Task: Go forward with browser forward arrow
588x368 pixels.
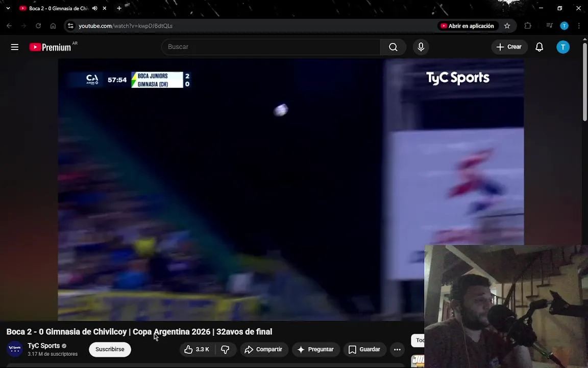Action: coord(23,26)
